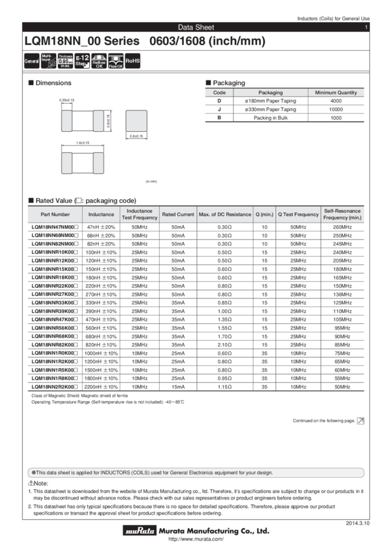Select part number LQM18NN2R2K00
The width and height of the screenshot is (392, 555).
tap(55, 387)
